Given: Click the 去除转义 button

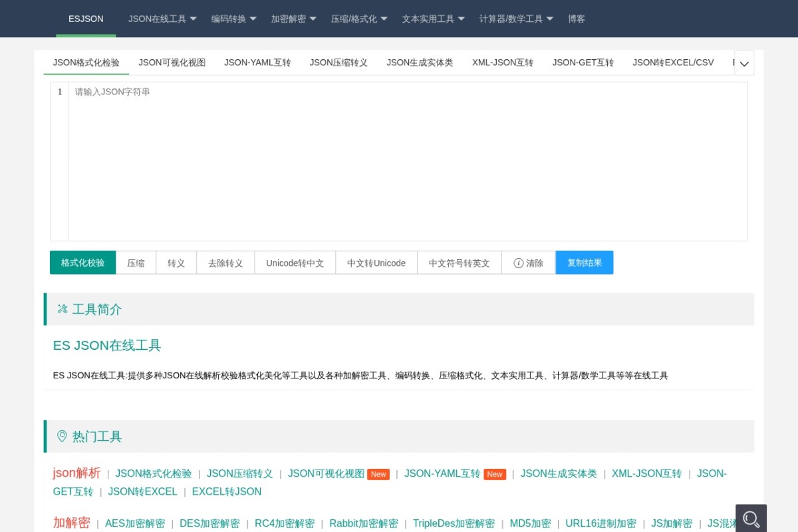Looking at the screenshot, I should pos(225,263).
